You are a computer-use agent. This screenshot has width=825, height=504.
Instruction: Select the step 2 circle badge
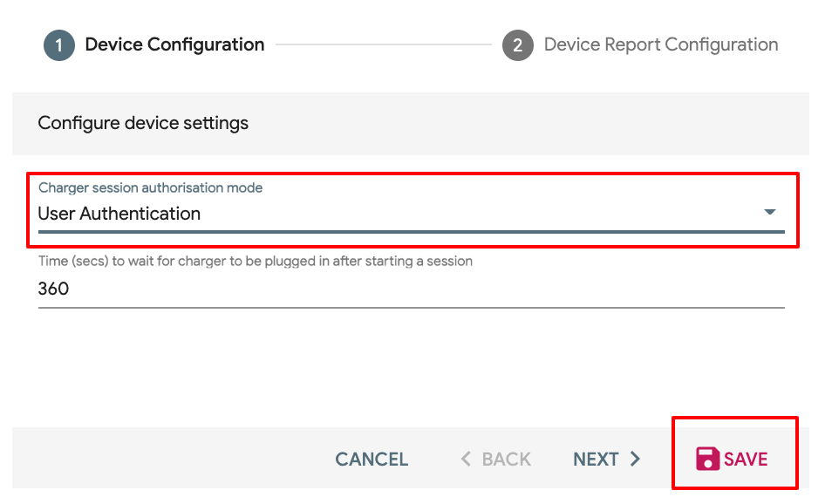coord(518,45)
